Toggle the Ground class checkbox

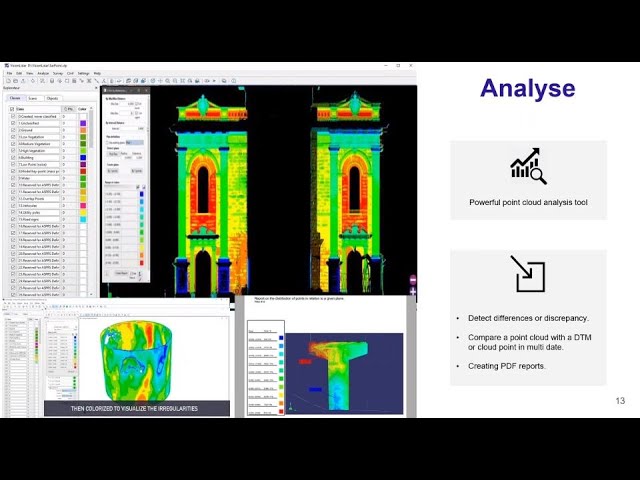tap(13, 130)
